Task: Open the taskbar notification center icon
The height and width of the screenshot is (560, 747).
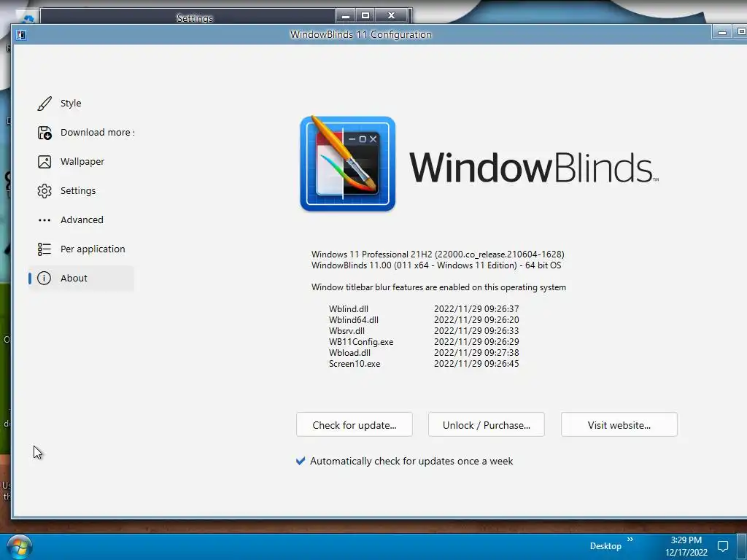Action: pos(723,546)
